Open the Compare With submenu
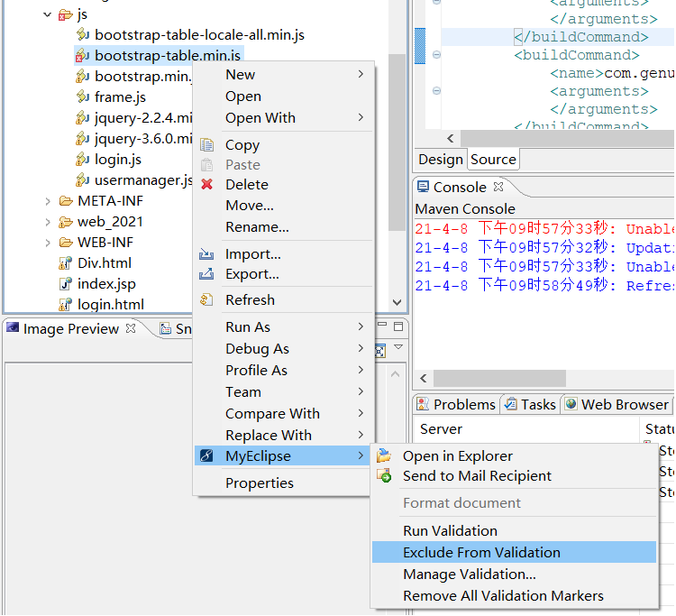The width and height of the screenshot is (676, 616). coord(285,413)
